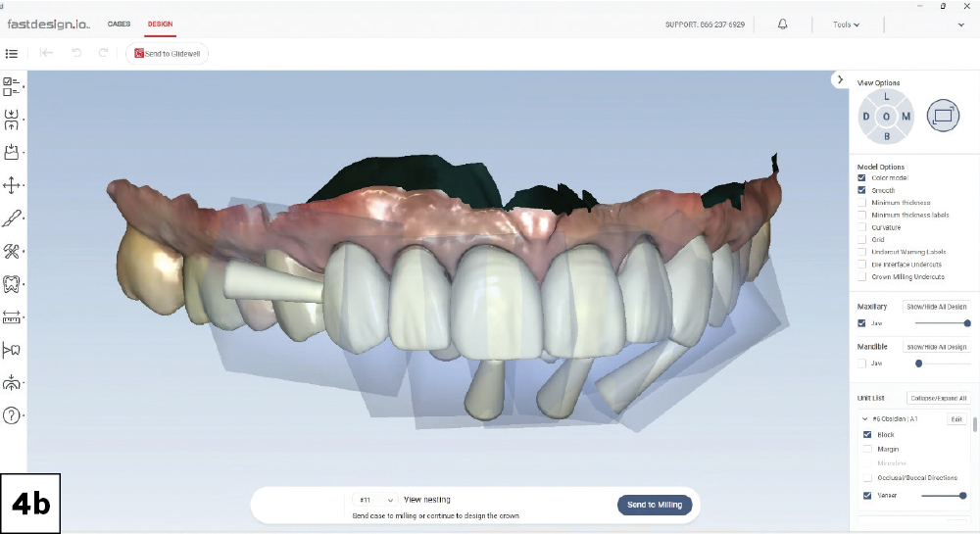
Task: Select the sculpting knife tool
Action: coord(11,218)
